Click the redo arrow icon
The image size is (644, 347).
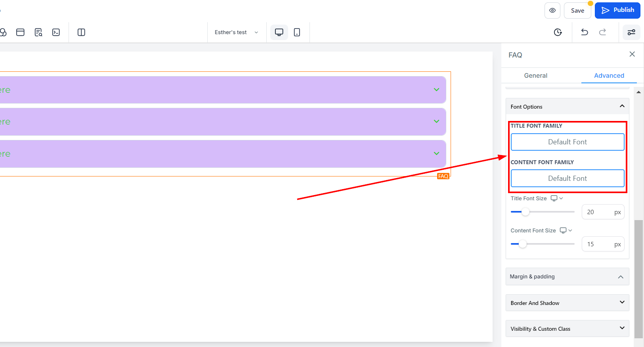tap(602, 32)
